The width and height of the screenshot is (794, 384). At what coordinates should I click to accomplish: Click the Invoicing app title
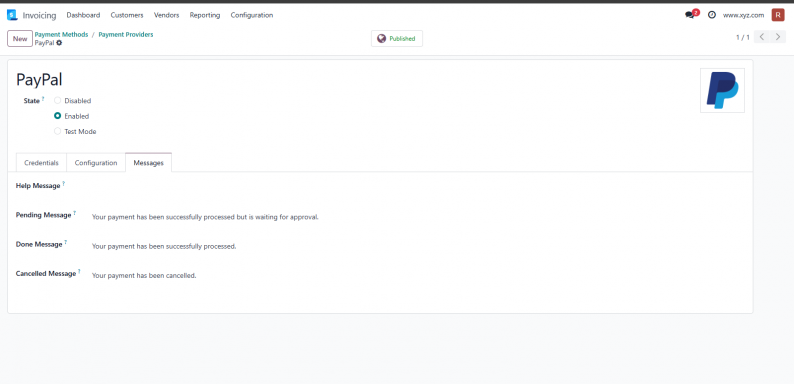click(39, 15)
